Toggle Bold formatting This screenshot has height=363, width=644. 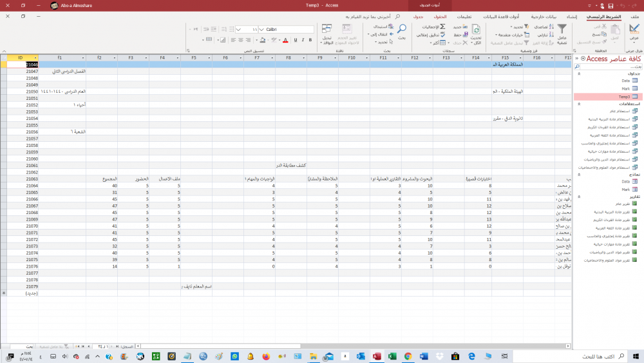[310, 40]
